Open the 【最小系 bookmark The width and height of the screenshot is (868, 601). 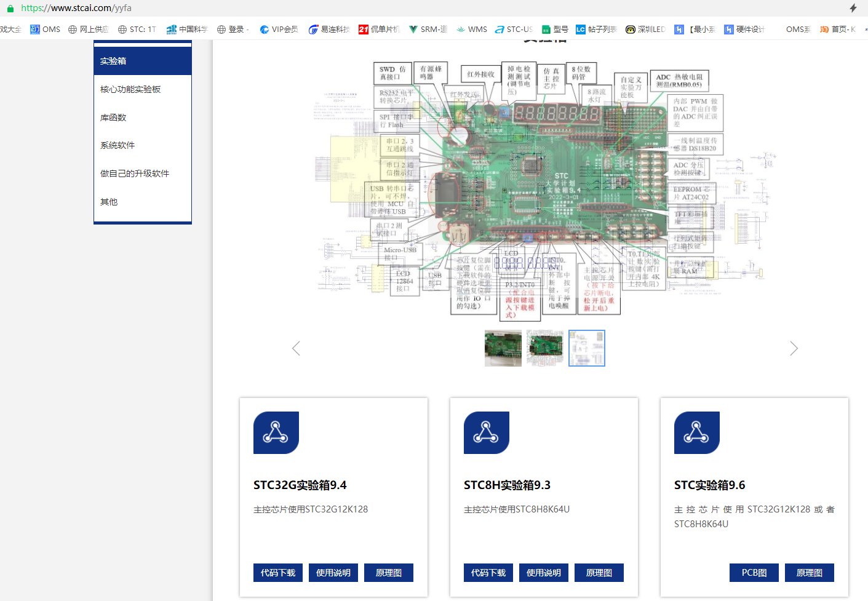point(695,29)
